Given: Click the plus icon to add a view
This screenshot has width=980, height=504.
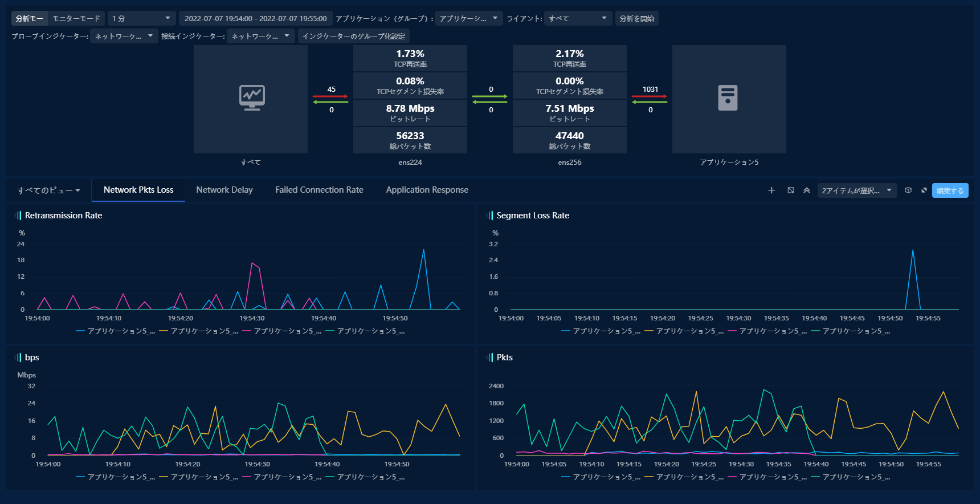Looking at the screenshot, I should click(771, 190).
